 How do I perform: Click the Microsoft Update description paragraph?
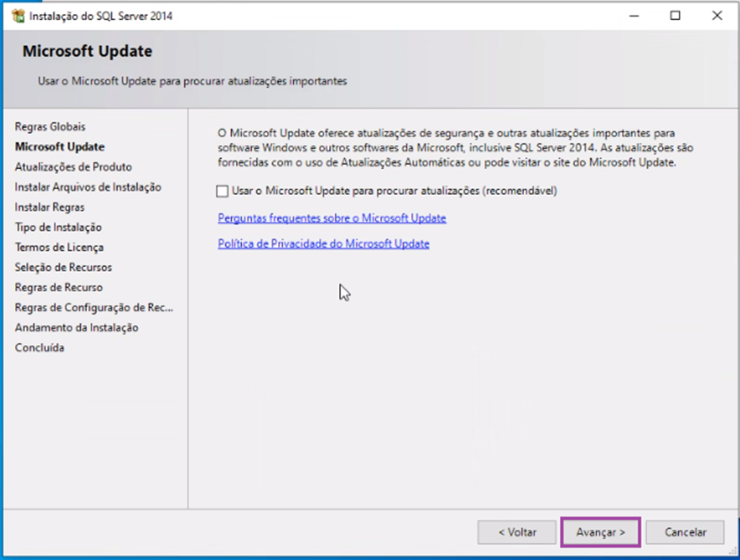[x=455, y=147]
